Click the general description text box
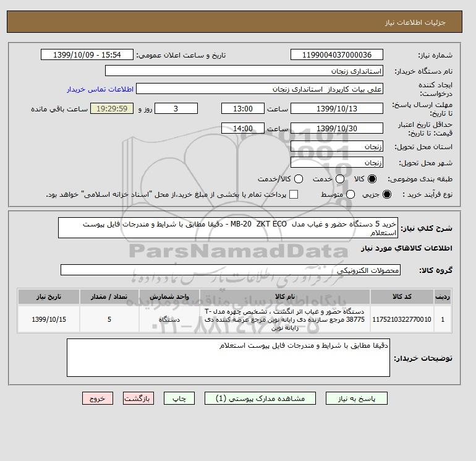Image resolution: width=476 pixels, height=461 pixels. [228, 228]
